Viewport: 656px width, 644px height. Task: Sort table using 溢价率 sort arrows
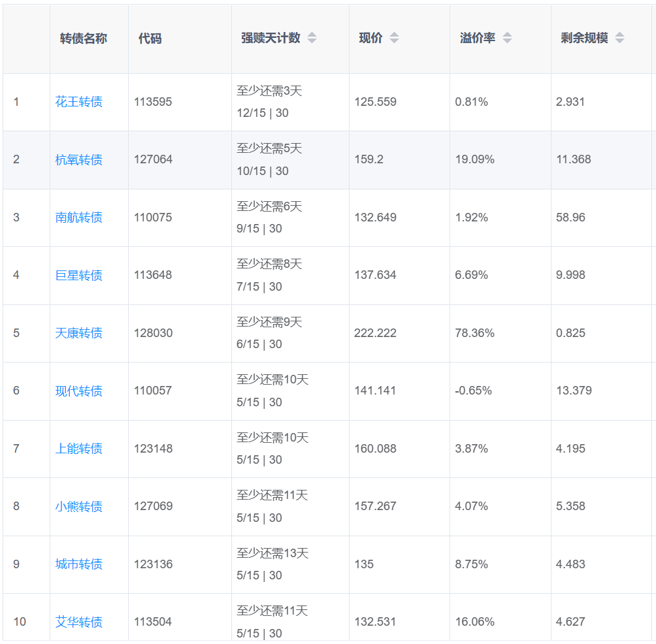[507, 38]
